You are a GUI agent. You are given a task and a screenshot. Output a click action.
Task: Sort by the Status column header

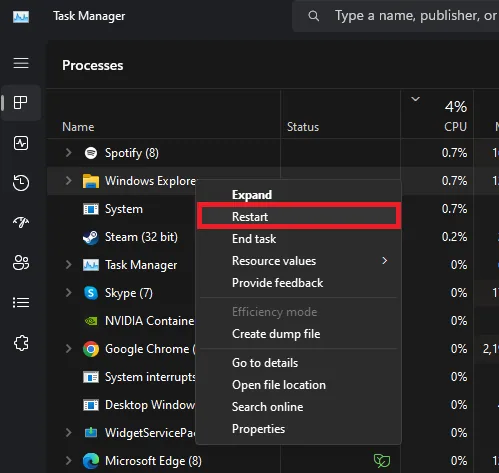[303, 127]
